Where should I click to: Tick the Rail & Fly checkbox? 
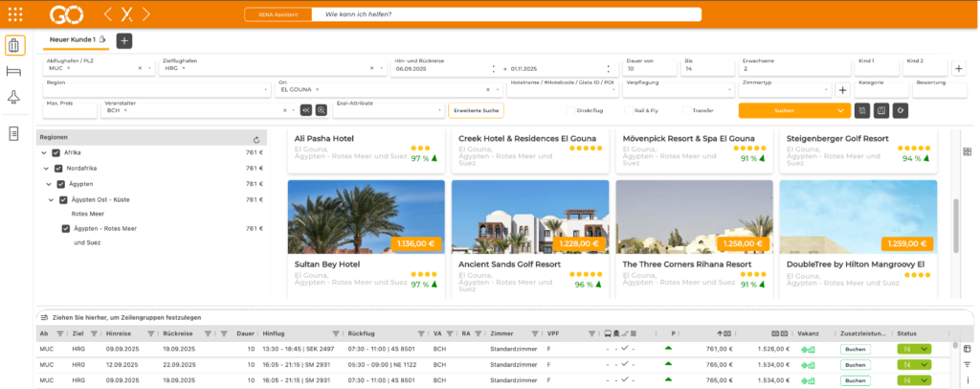[x=627, y=111]
